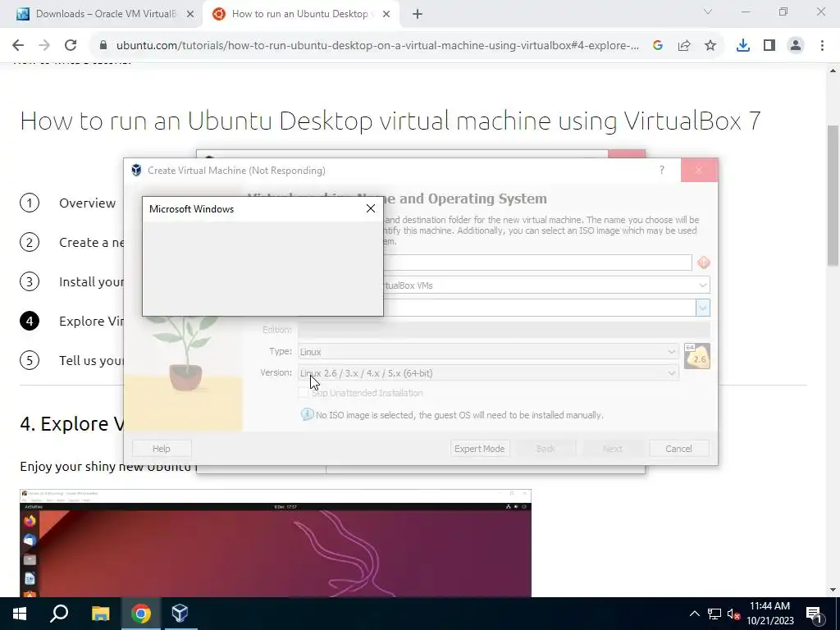Click the Ubuntu desktop screenshot thumbnail
Screen dimensions: 840x630
(x=276, y=543)
